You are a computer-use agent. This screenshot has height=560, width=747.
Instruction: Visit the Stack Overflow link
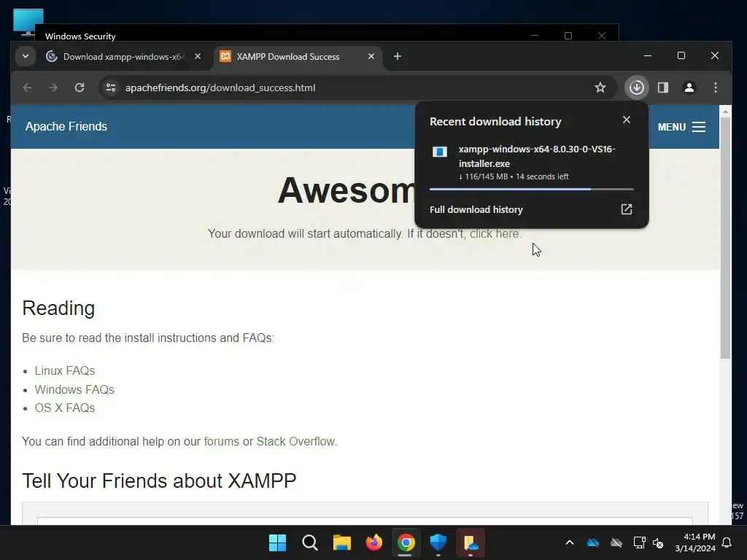pos(295,441)
